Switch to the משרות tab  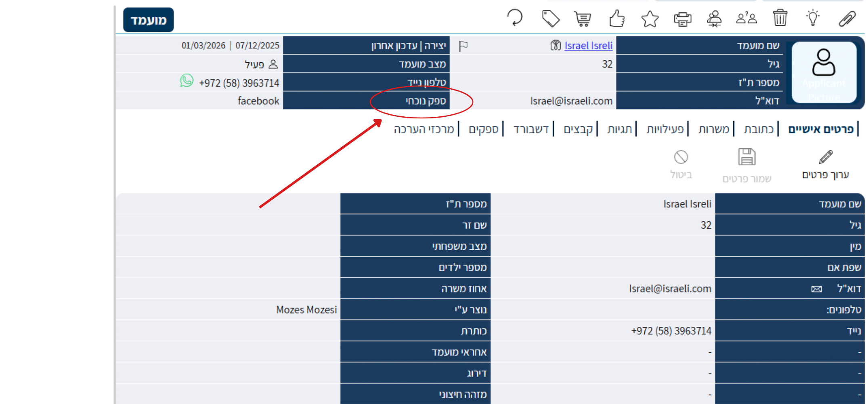pos(714,129)
